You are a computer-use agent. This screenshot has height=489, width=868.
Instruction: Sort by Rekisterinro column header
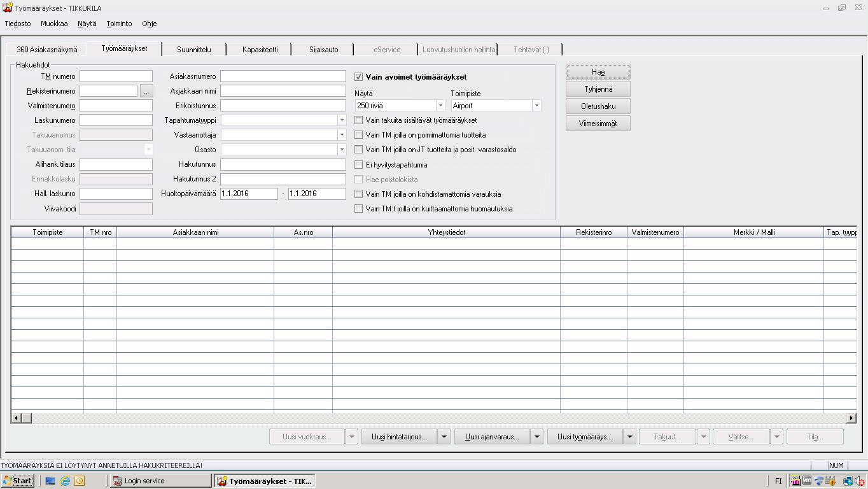594,232
